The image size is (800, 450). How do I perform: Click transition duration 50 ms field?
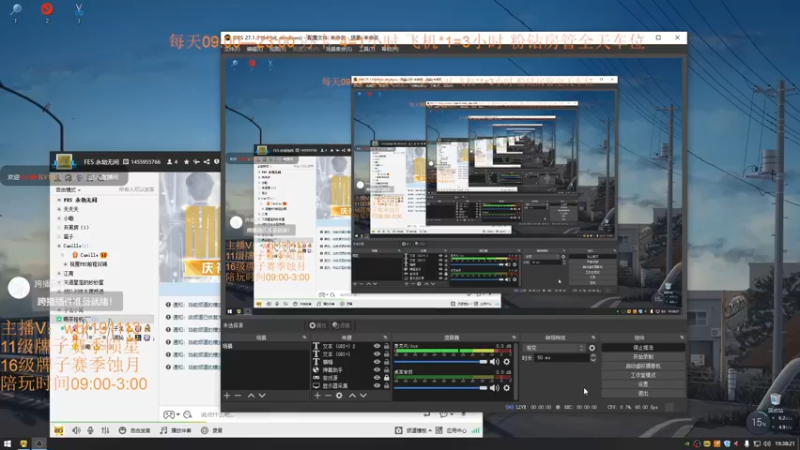pos(561,358)
